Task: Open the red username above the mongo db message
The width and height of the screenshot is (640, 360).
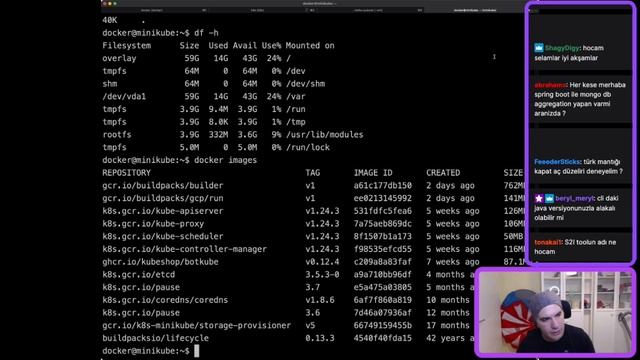Action: tap(551, 85)
